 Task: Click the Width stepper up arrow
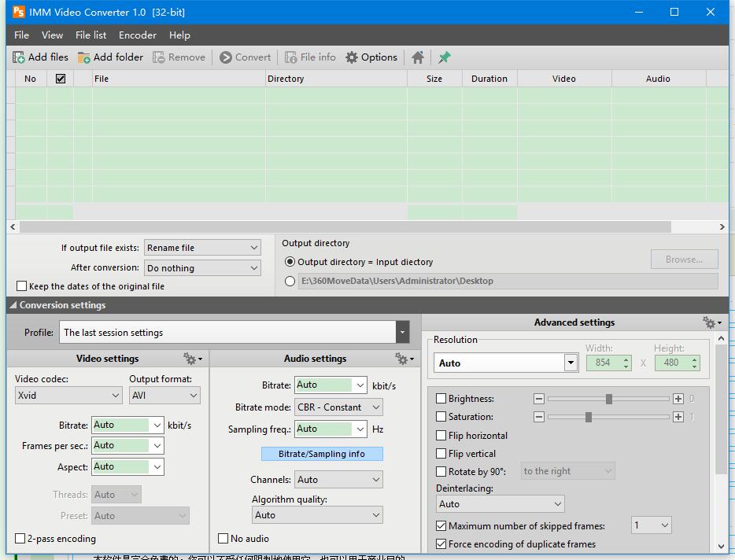pos(626,359)
